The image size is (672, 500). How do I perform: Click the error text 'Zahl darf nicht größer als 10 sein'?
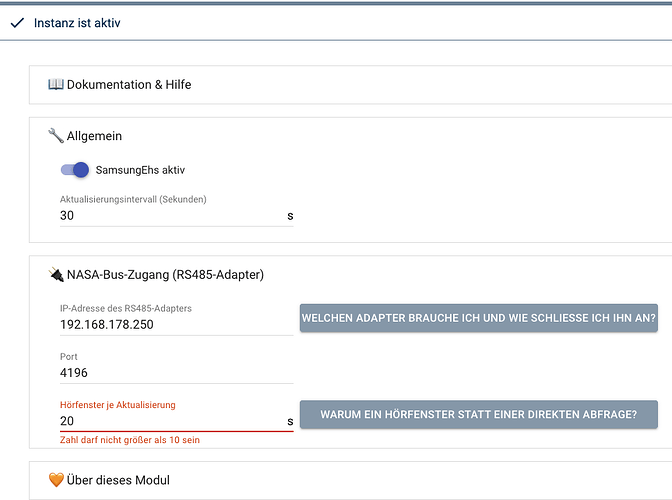130,440
